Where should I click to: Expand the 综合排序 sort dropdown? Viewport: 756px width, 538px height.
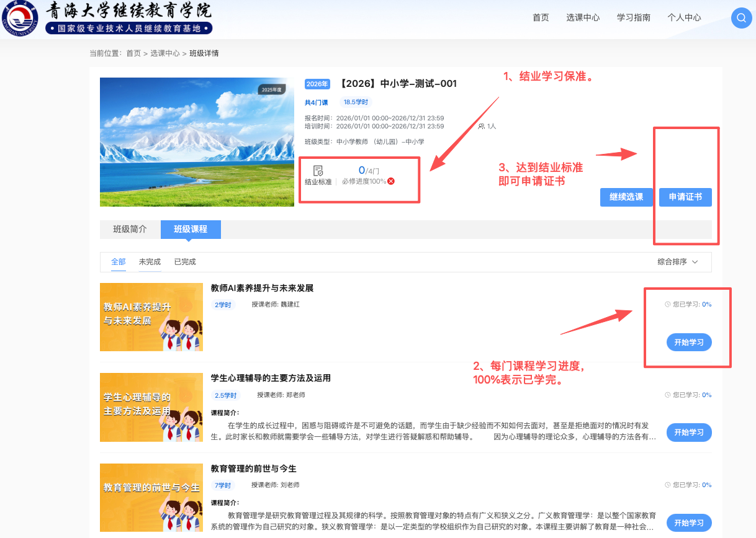click(x=678, y=262)
